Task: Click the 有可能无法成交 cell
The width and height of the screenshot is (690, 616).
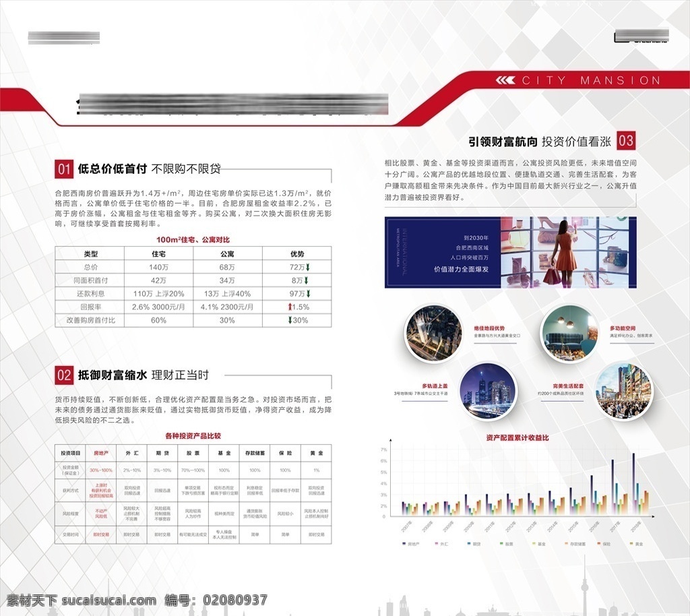Action: (x=193, y=534)
